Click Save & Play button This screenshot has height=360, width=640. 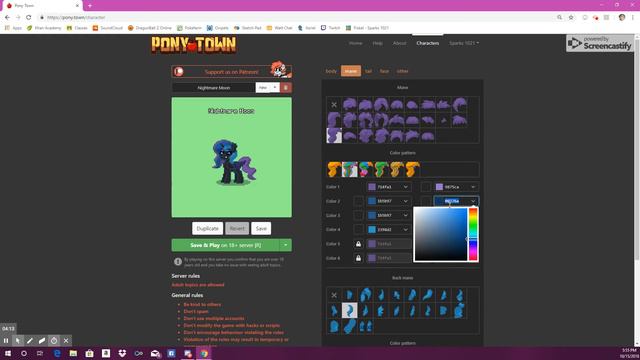tap(226, 245)
